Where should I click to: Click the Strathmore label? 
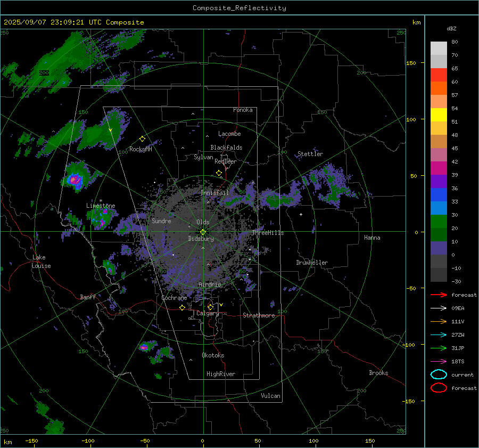click(x=259, y=315)
